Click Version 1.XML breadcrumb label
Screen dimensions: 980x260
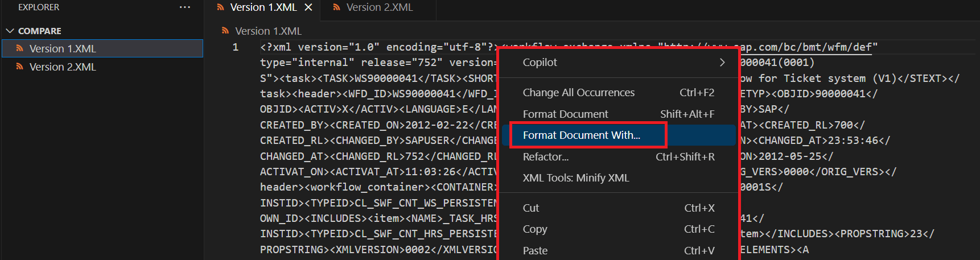pyautogui.click(x=268, y=31)
